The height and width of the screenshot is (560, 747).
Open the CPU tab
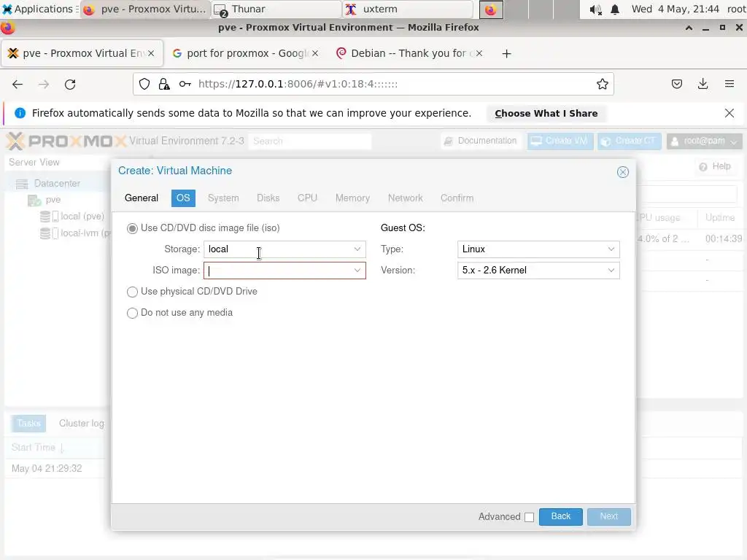(307, 198)
